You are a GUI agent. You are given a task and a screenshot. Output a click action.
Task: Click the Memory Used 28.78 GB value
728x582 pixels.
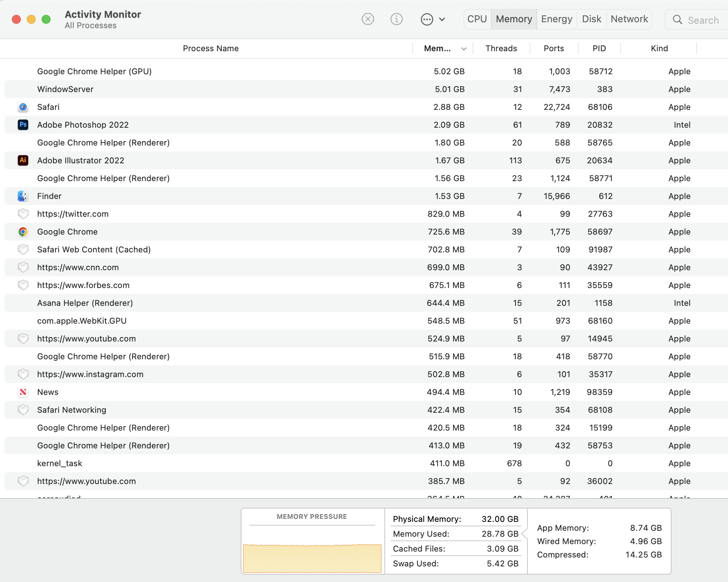point(500,534)
